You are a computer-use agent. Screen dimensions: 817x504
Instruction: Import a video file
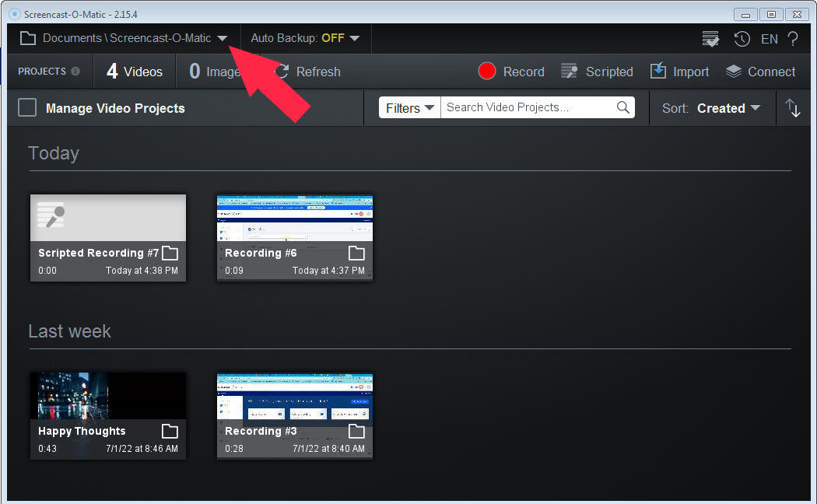679,72
